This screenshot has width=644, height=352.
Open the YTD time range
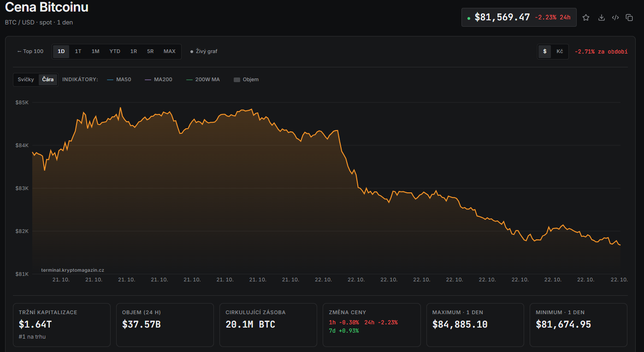click(115, 51)
